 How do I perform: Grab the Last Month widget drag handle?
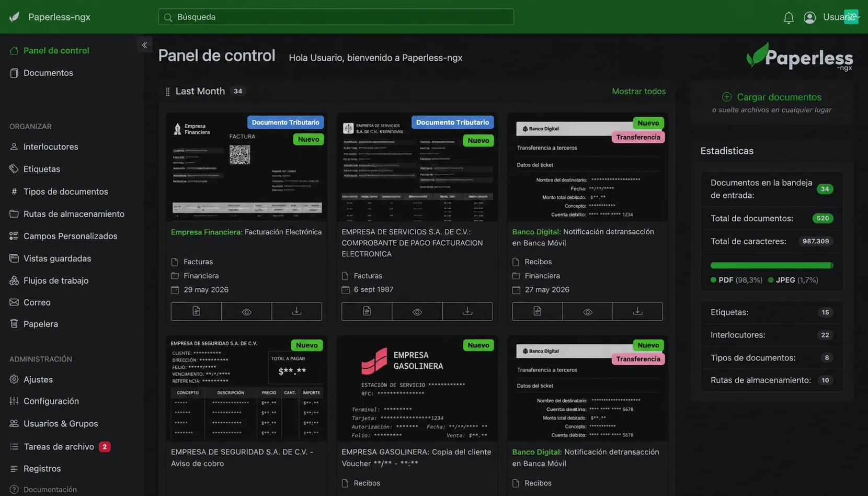tap(167, 92)
